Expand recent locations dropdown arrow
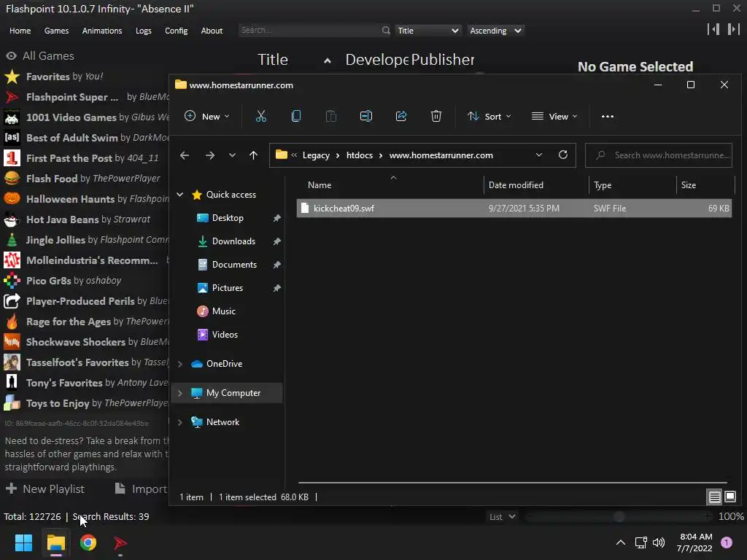The width and height of the screenshot is (747, 560). pos(232,155)
